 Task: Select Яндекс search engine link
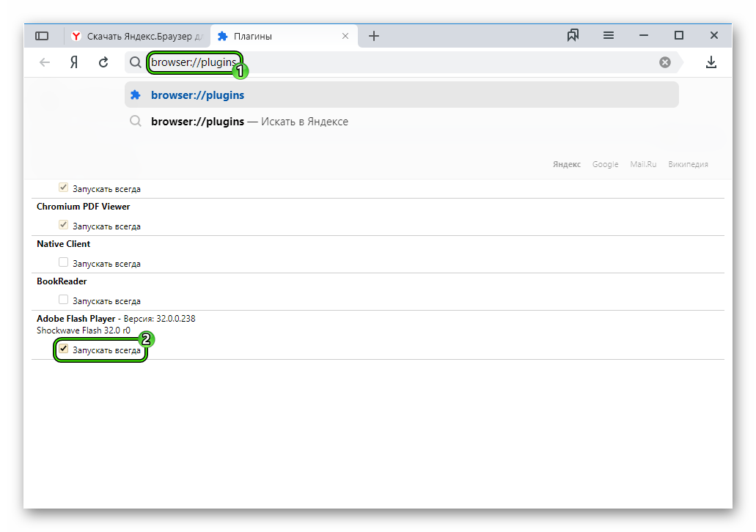pos(567,164)
